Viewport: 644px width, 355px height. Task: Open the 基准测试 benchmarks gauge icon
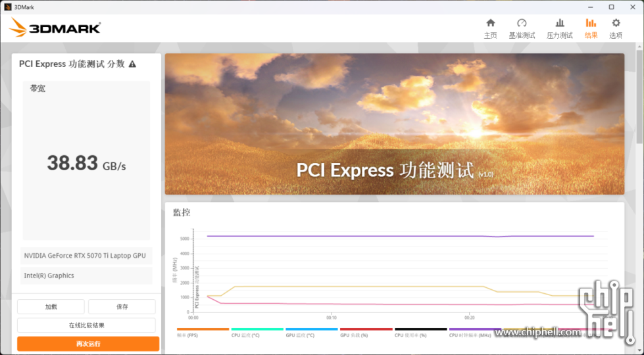522,23
